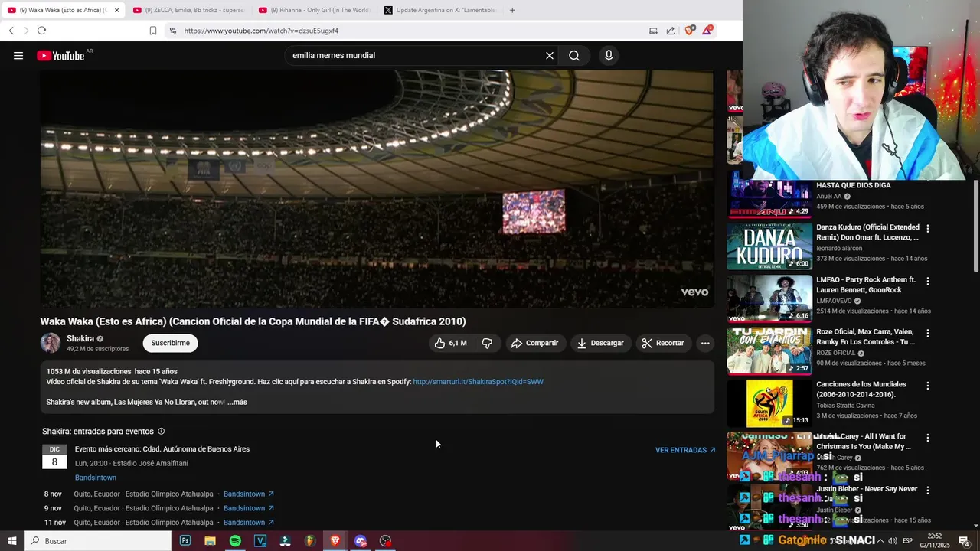Click the Windows Start button
The height and width of the screenshot is (551, 980).
point(12,541)
